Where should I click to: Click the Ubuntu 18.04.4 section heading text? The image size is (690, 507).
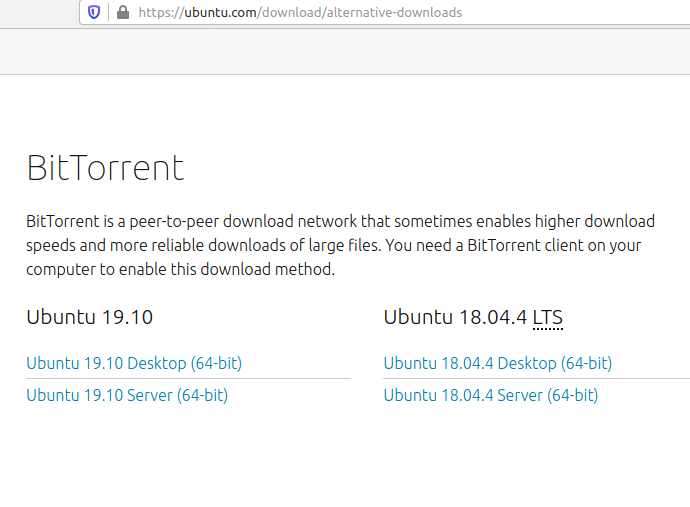tap(473, 317)
